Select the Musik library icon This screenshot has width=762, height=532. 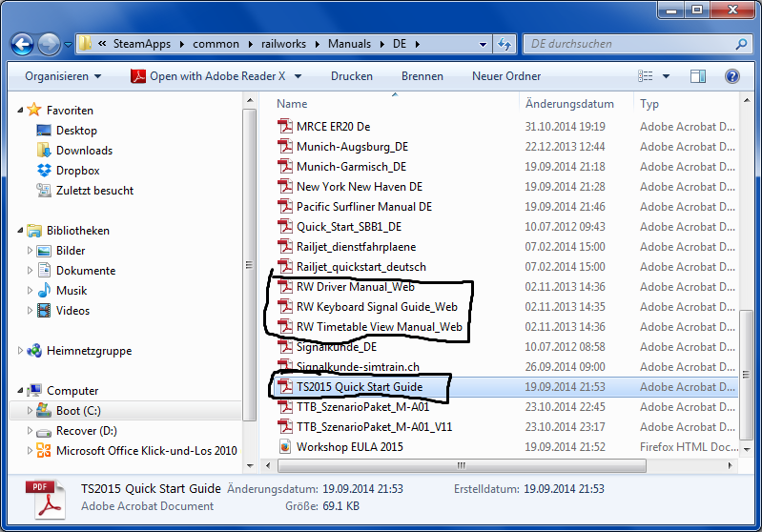coord(44,290)
